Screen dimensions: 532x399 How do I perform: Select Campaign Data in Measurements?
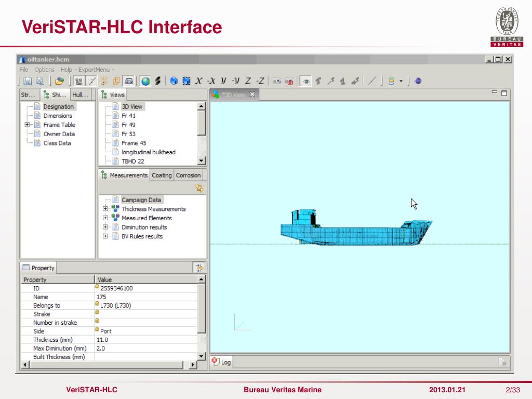point(141,200)
